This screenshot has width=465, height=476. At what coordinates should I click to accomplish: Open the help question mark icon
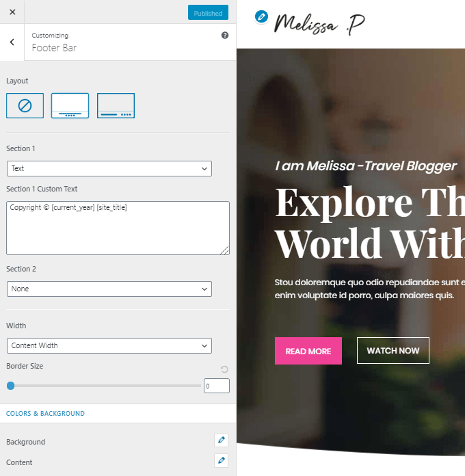pos(224,35)
